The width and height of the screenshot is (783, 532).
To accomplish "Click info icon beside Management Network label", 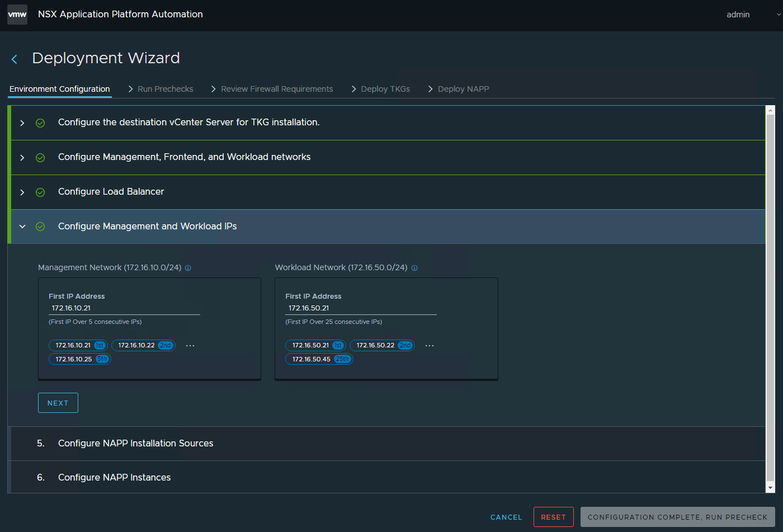I will 188,268.
